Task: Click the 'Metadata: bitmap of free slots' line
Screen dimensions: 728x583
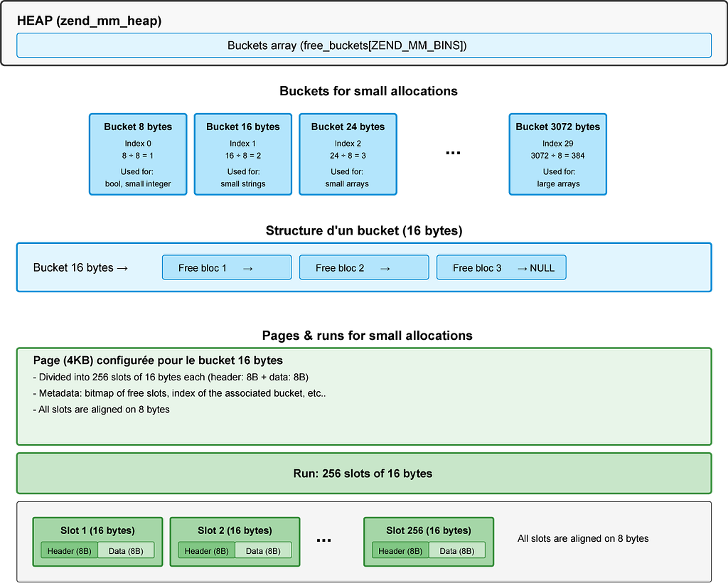Action: [179, 393]
